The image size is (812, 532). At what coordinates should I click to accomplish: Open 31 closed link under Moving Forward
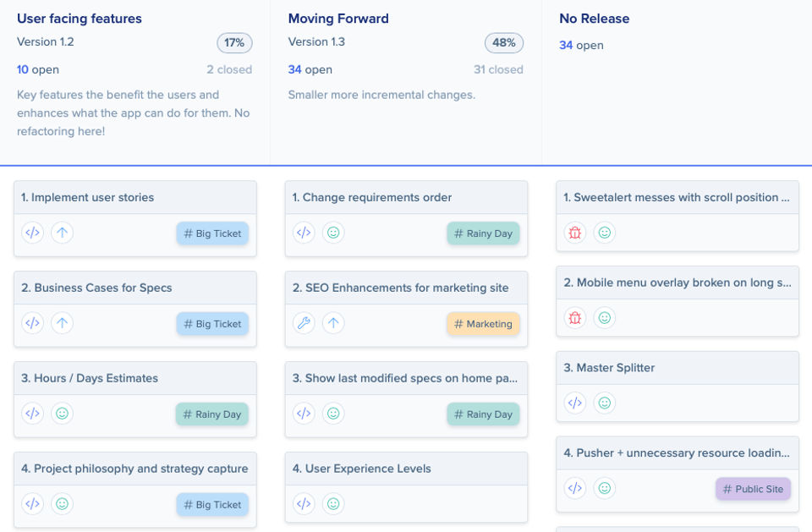coord(498,69)
